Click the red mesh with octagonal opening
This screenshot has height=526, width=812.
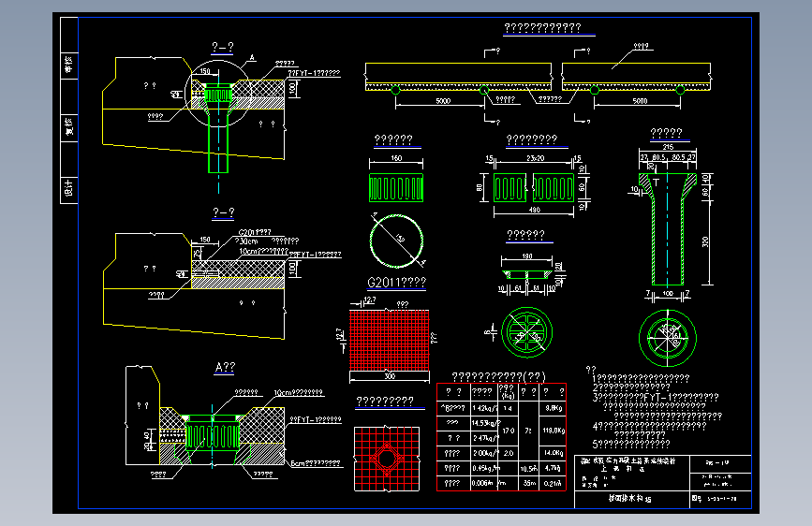coord(387,459)
